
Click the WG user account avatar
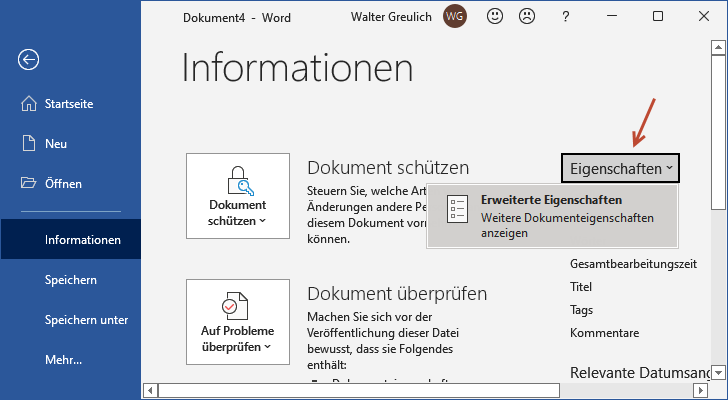(x=455, y=17)
